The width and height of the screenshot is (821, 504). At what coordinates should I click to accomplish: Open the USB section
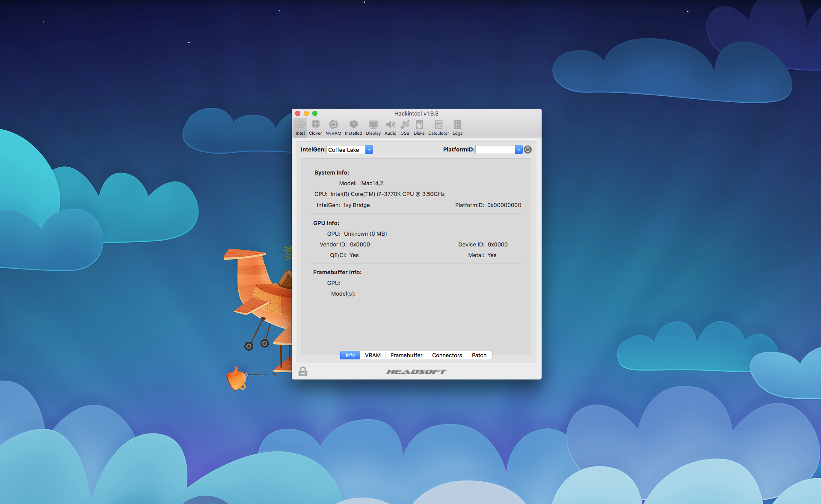[405, 127]
